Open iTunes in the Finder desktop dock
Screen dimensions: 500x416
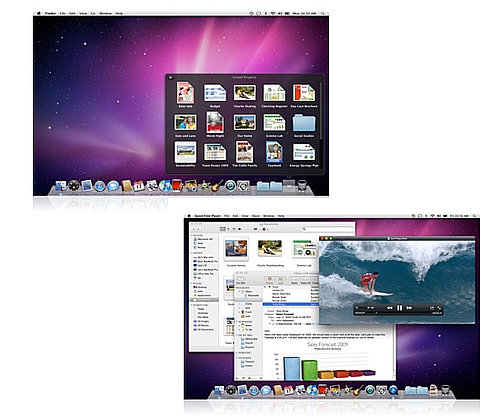point(165,186)
